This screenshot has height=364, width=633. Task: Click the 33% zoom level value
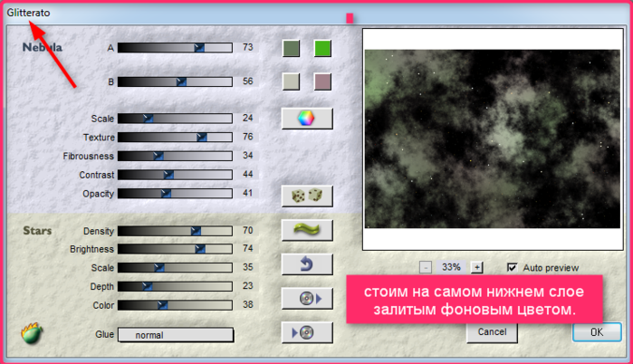tap(451, 267)
